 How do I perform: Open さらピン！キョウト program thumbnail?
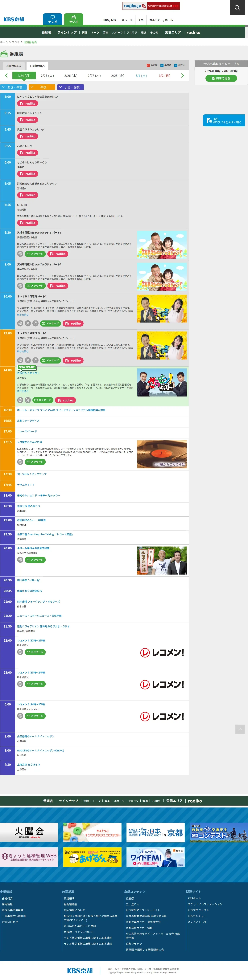[162, 383]
